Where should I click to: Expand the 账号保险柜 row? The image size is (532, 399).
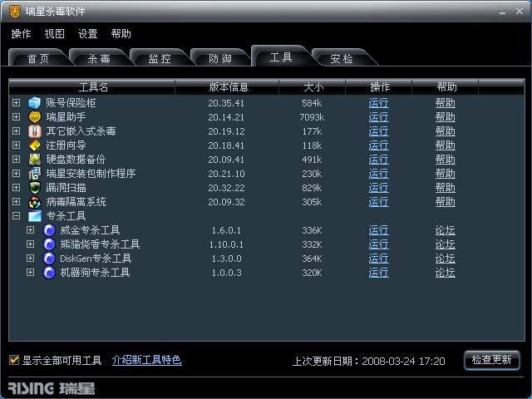coord(16,102)
